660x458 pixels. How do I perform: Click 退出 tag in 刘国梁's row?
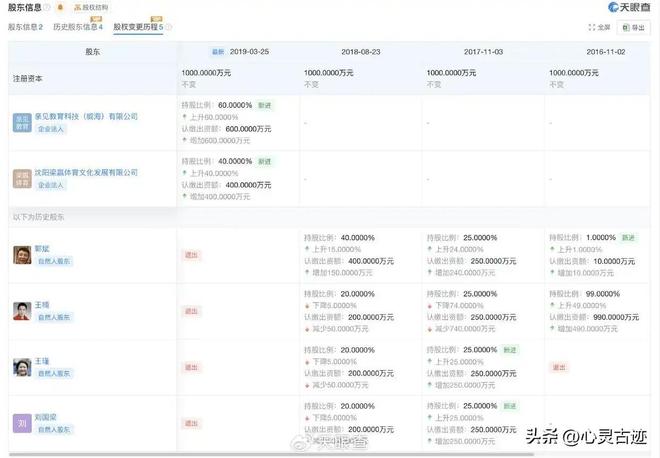point(192,423)
